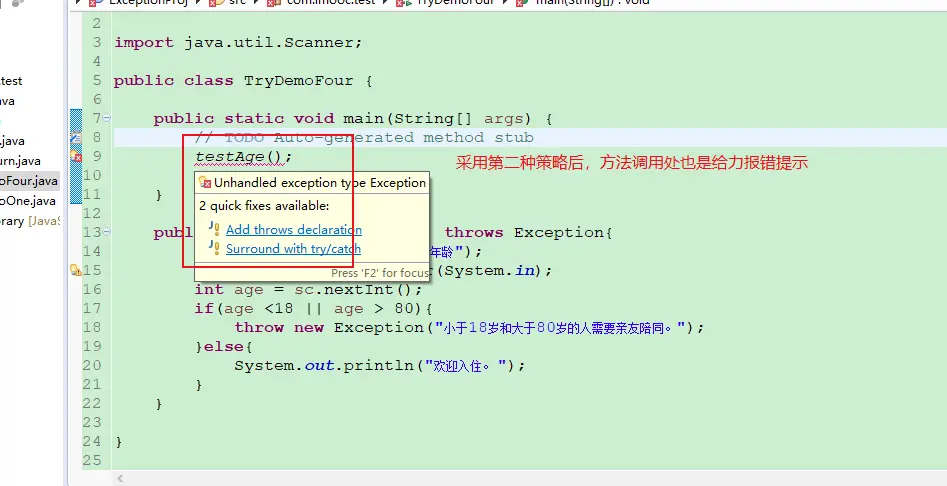The image size is (947, 486).
Task: Click the error quick-fix marker on line 9
Action: pyautogui.click(x=76, y=156)
